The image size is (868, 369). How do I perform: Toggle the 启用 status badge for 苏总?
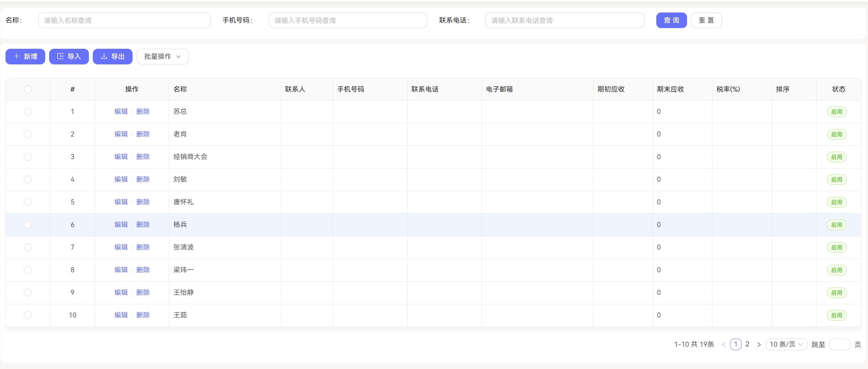pos(837,112)
